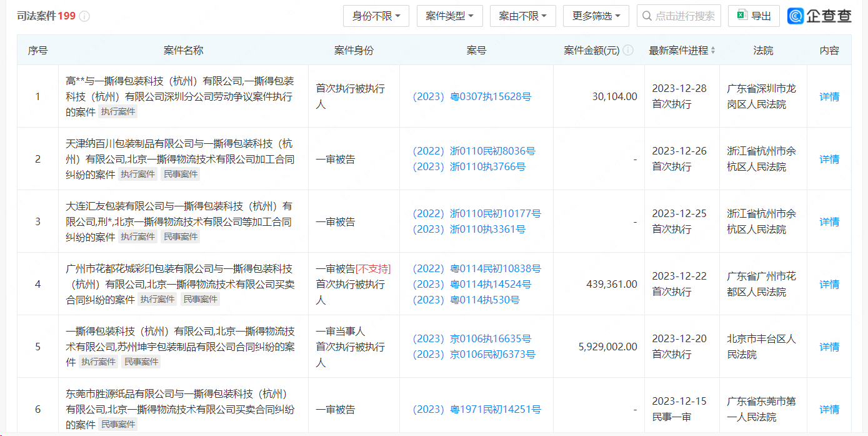
Task: Open case number (2023)浙0110执3361号
Action: pyautogui.click(x=469, y=229)
